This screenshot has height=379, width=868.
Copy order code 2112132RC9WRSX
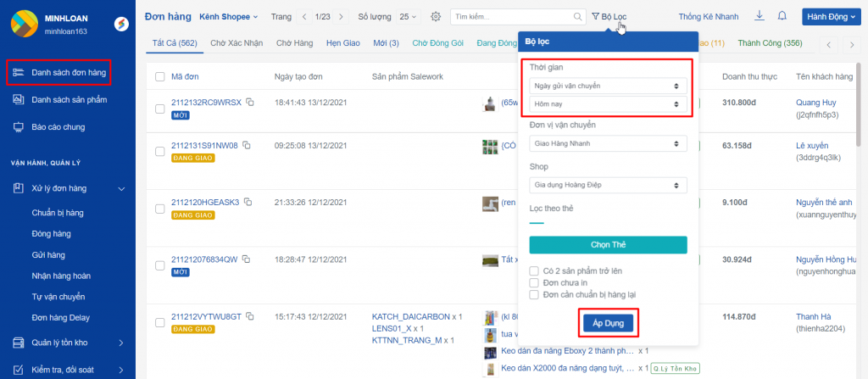pos(249,103)
